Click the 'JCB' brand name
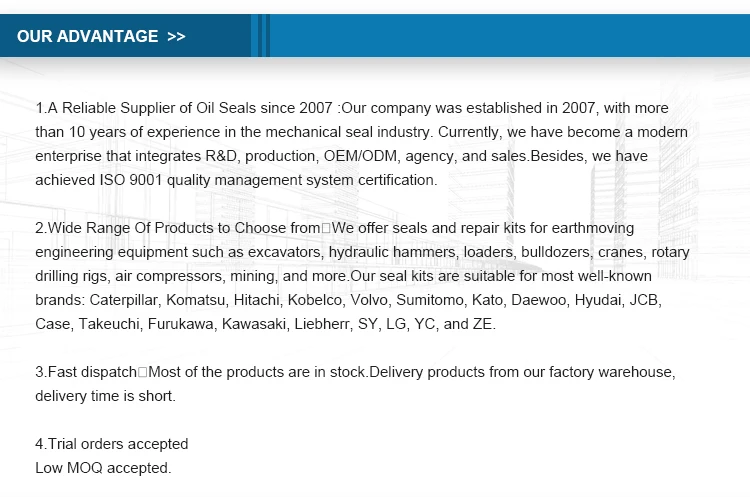 pos(644,300)
